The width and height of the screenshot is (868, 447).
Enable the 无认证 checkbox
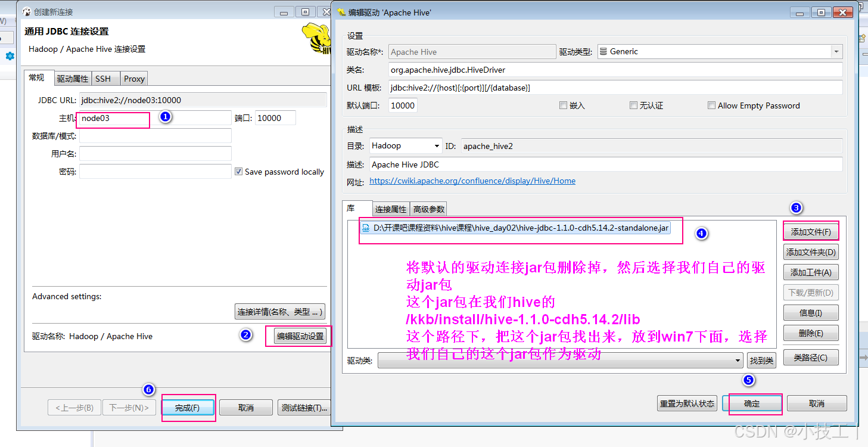(633, 105)
